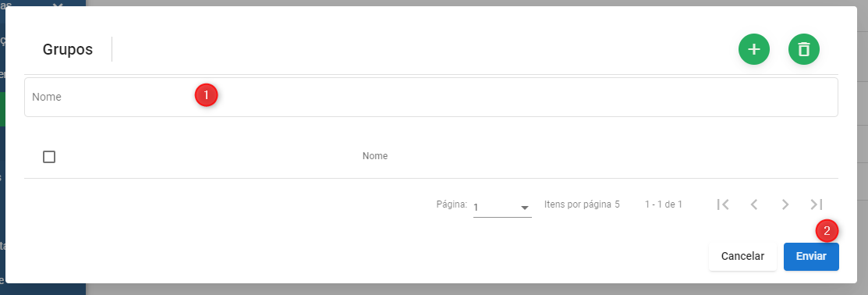Click the Itens por página value 5
Image resolution: width=868 pixels, height=295 pixels.
[617, 204]
